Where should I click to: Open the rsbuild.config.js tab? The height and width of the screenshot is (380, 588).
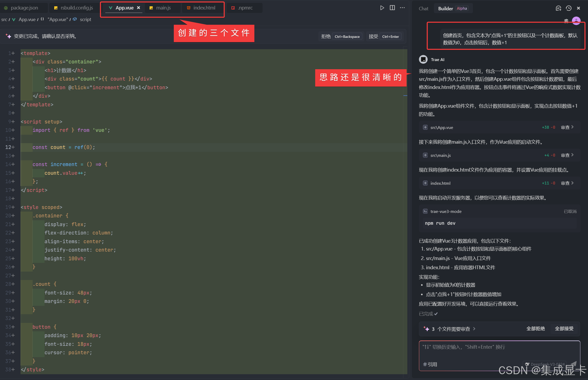pos(76,8)
